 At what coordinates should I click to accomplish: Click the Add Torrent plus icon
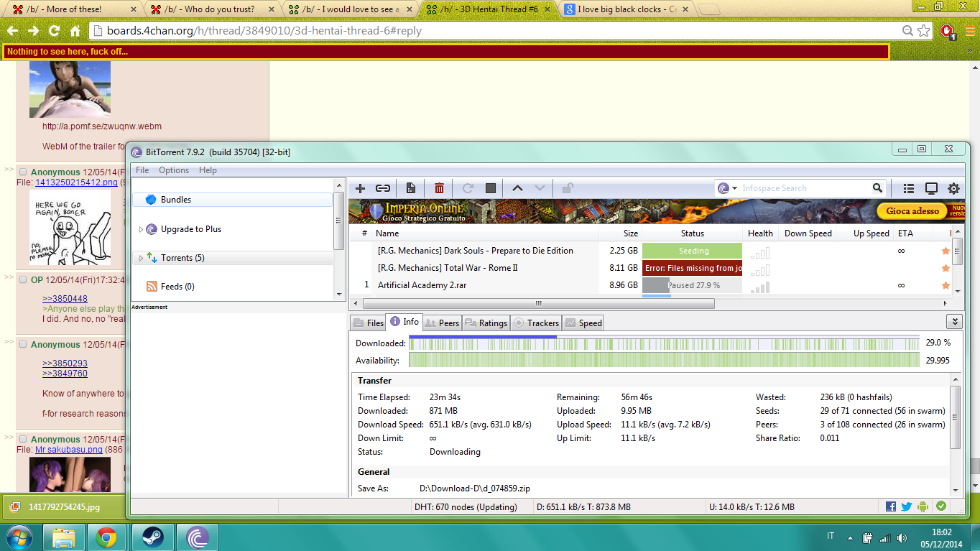click(361, 188)
